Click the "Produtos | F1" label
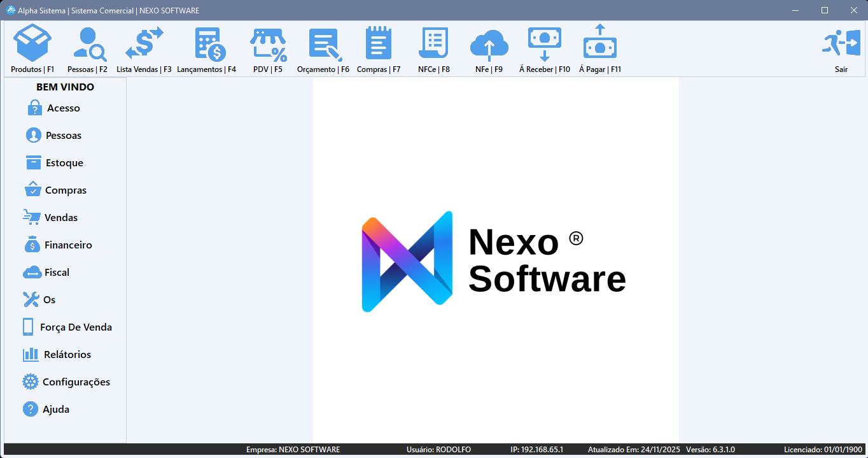Image resolution: width=868 pixels, height=458 pixels. tap(32, 69)
